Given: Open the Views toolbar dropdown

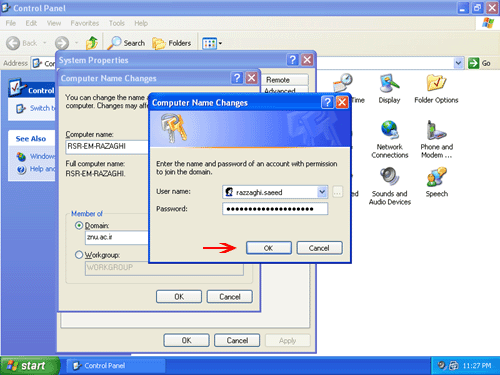Looking at the screenshot, I should [x=212, y=43].
